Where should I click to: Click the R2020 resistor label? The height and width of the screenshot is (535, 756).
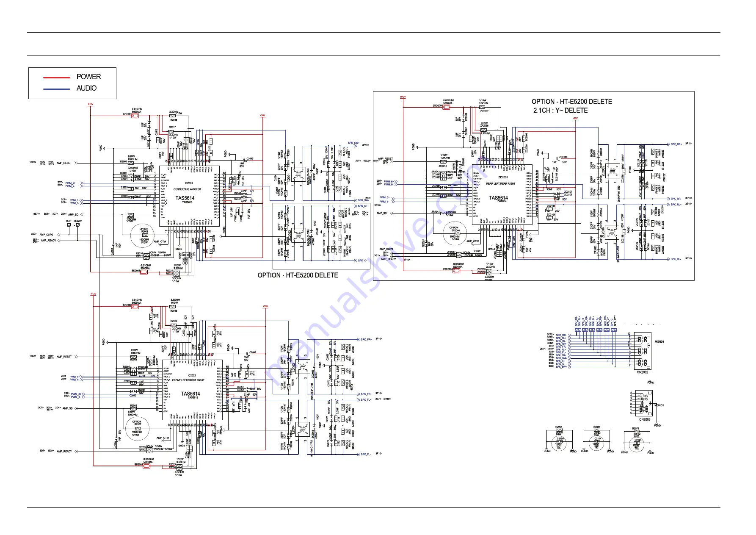tap(174, 321)
